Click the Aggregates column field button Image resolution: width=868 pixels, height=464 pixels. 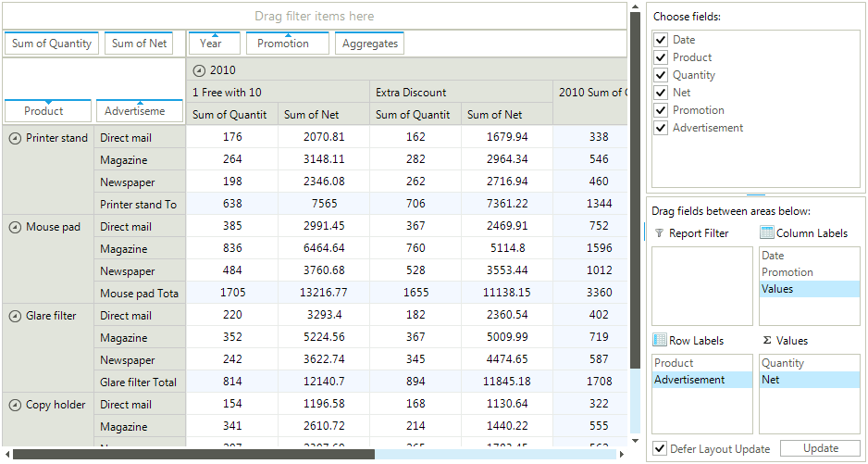369,44
